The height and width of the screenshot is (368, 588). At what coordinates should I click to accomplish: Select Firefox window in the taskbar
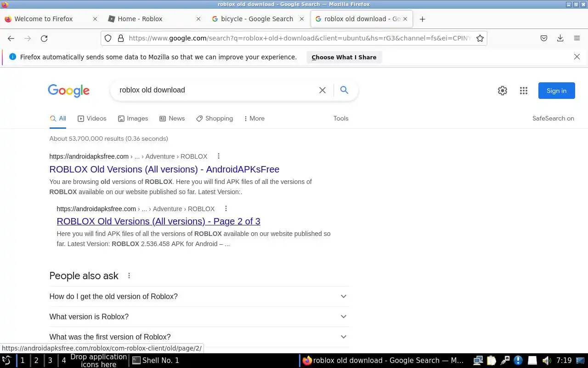[x=383, y=361]
